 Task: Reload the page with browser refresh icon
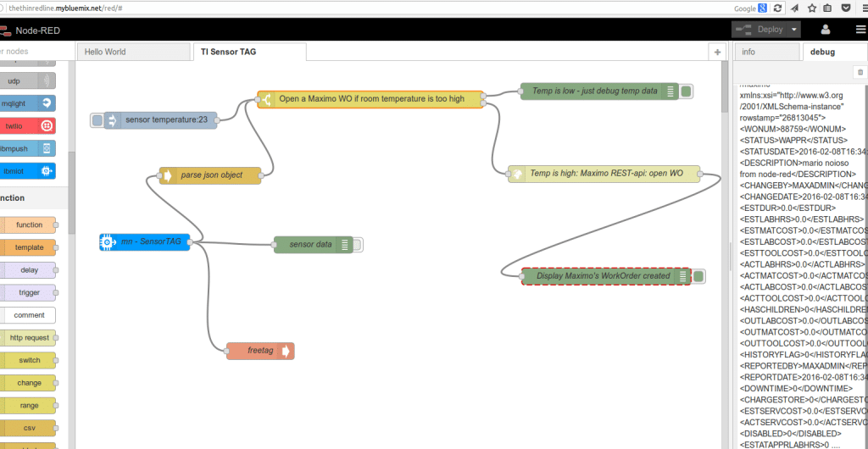[x=780, y=8]
